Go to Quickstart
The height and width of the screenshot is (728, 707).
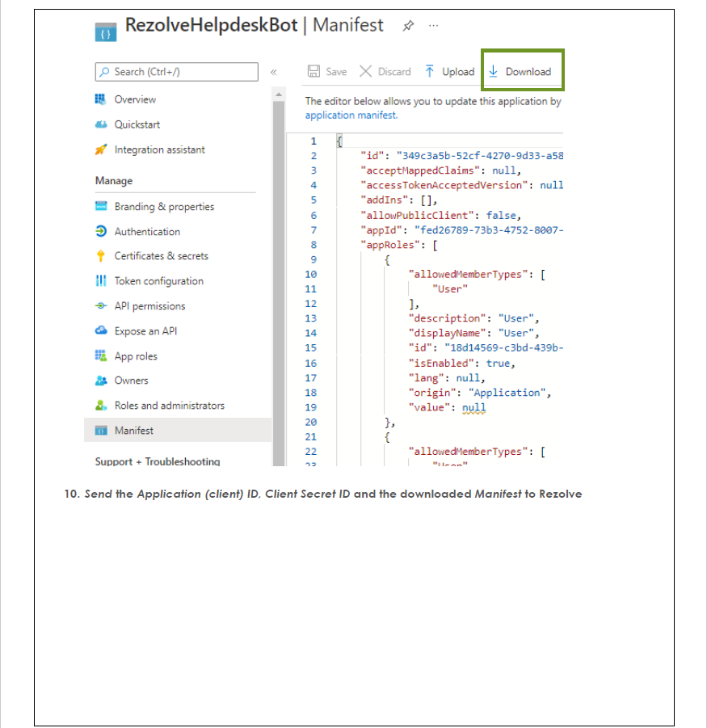pyautogui.click(x=137, y=124)
